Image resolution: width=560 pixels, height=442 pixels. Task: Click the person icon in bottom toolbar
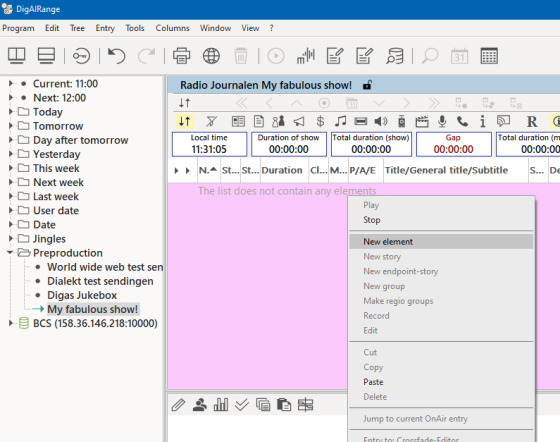(200, 405)
